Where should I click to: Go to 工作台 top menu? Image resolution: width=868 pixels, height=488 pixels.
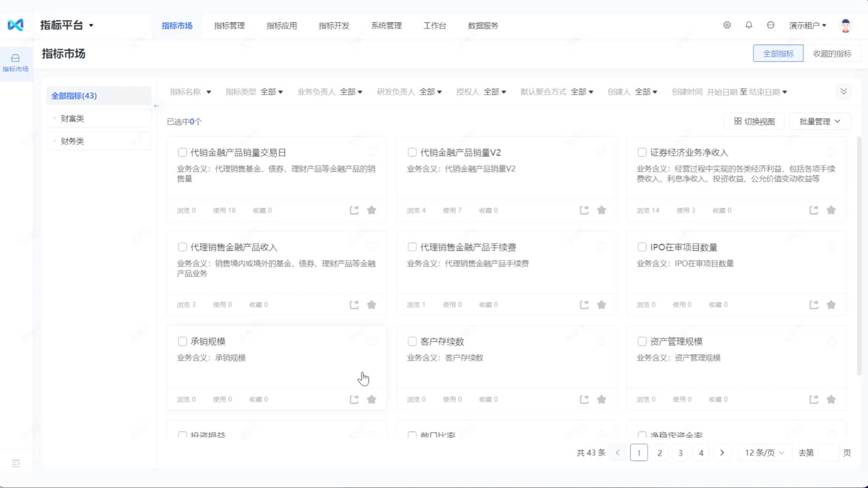click(x=435, y=25)
